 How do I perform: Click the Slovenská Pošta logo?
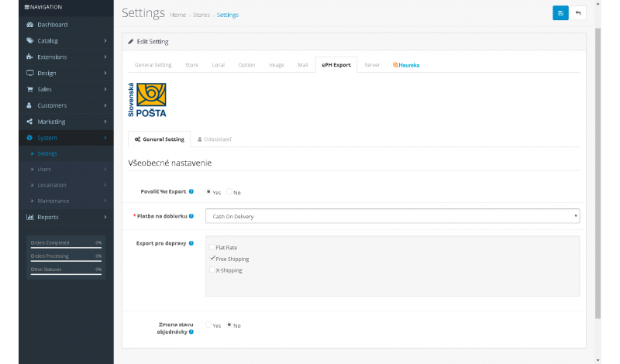(x=147, y=100)
